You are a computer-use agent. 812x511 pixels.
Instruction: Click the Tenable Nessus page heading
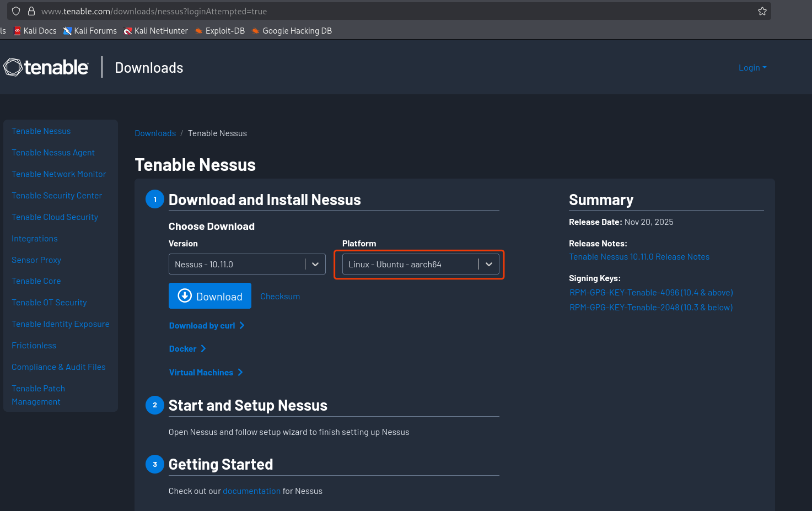tap(195, 164)
